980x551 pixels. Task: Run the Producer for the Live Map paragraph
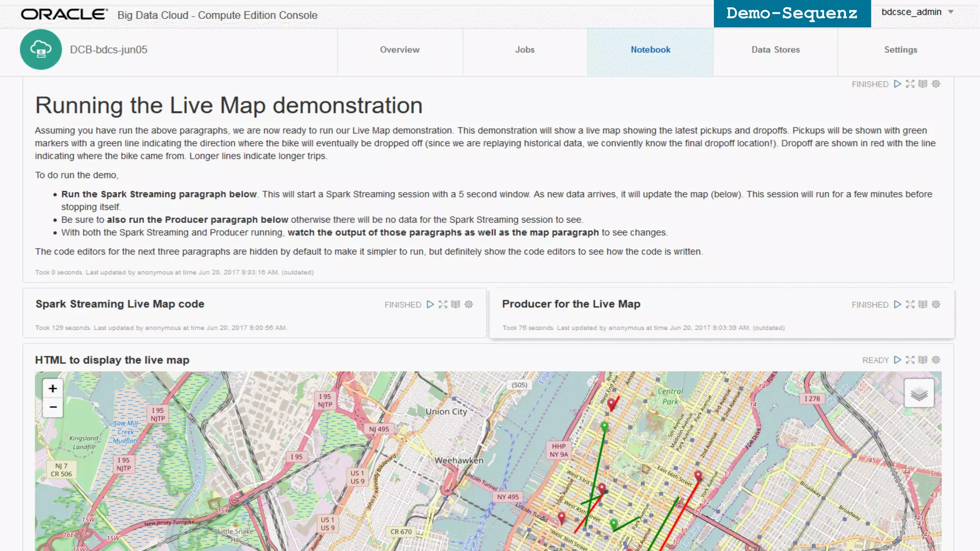(x=897, y=305)
